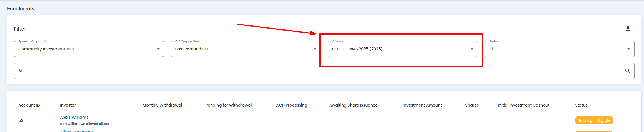Click the Status column header in table
Image resolution: width=644 pixels, height=132 pixels.
[581, 105]
